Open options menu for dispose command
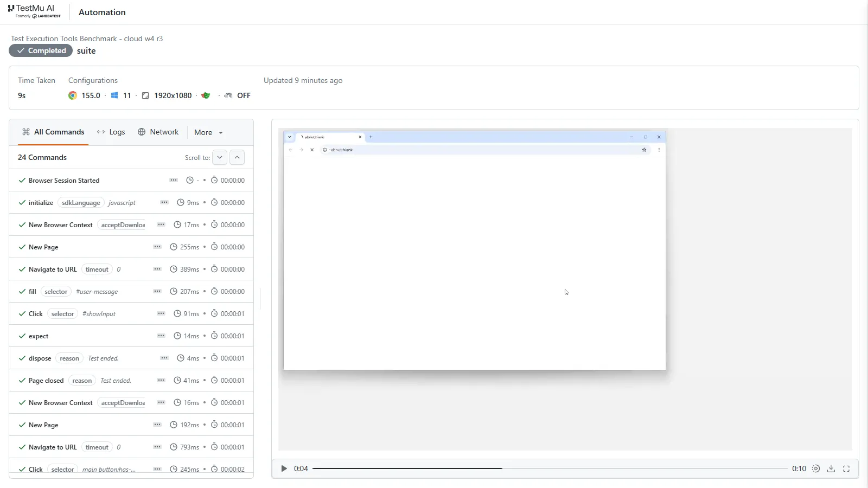Screen dimensions: 868x488 point(164,358)
